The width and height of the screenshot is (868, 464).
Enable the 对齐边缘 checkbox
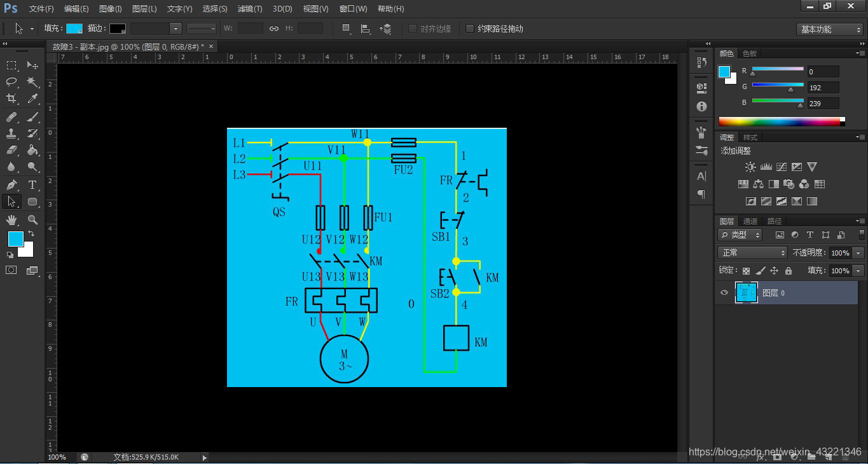point(412,29)
